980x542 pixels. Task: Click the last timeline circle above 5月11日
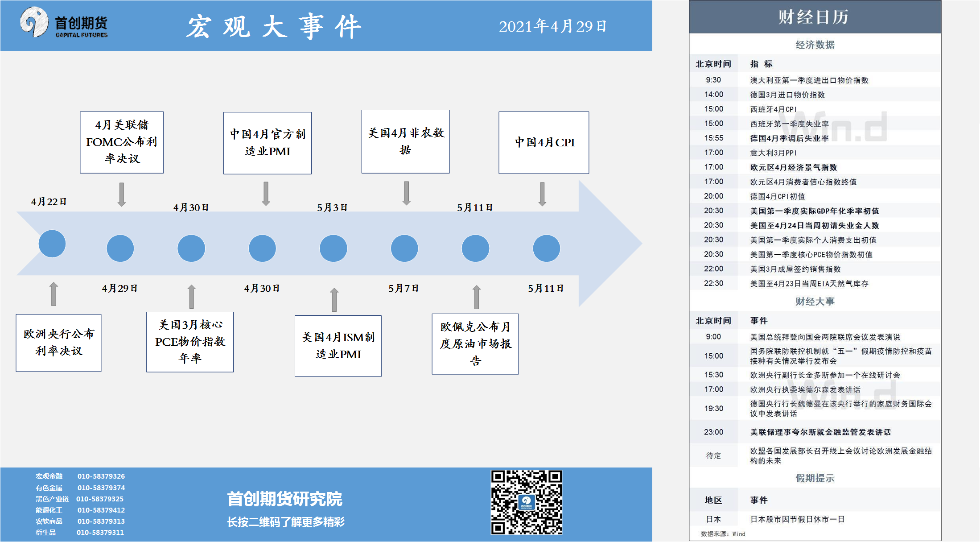pyautogui.click(x=546, y=248)
